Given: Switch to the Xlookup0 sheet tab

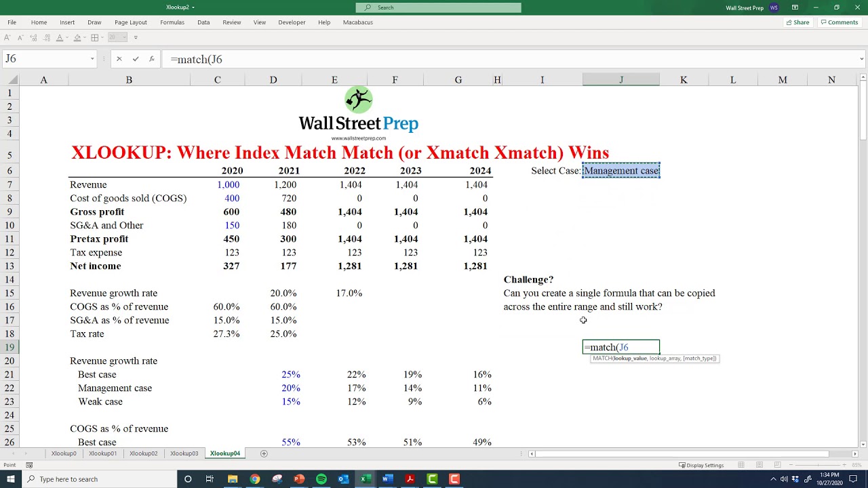Looking at the screenshot, I should [x=64, y=453].
